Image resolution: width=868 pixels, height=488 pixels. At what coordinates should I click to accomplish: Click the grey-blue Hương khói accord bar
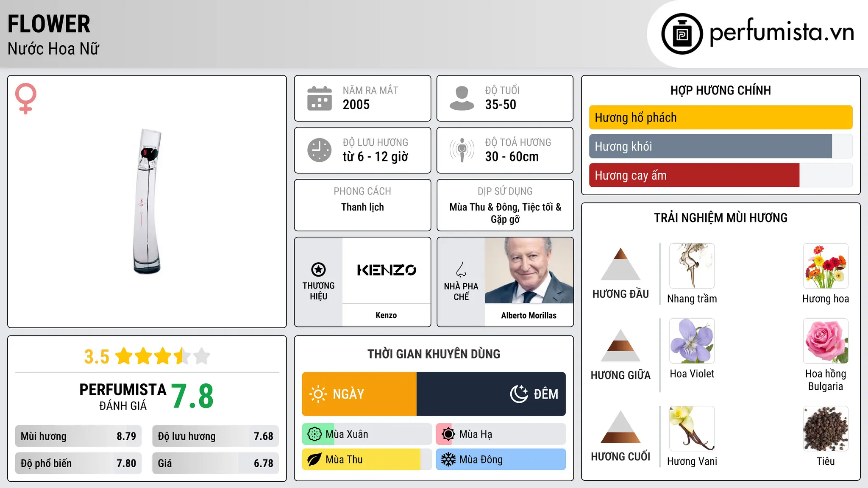point(710,146)
